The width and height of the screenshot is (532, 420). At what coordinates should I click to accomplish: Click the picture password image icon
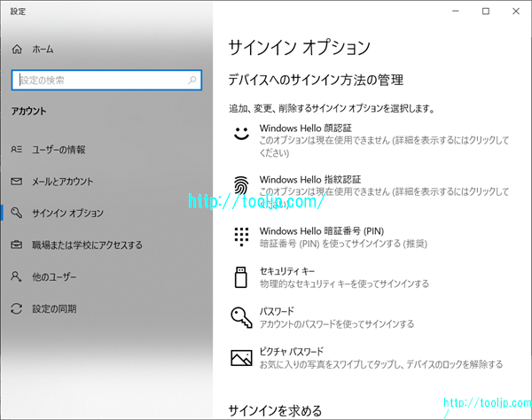pos(241,358)
